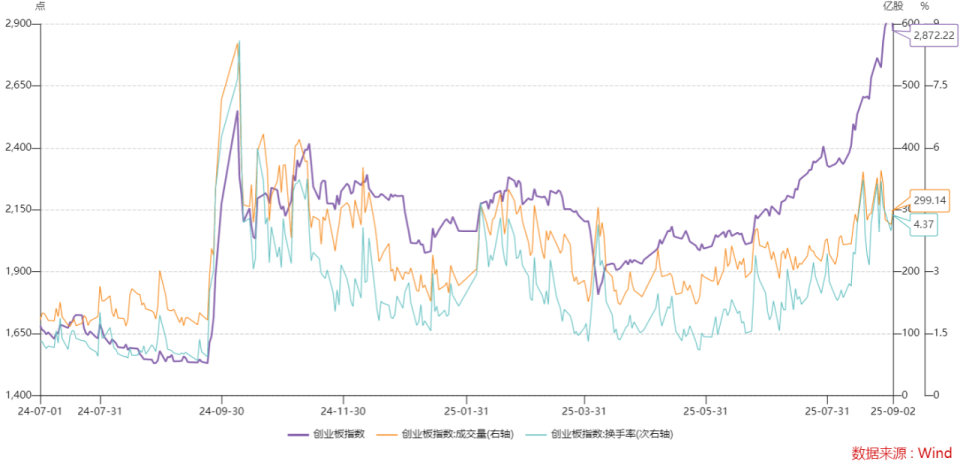Toggle the 创业板指数:换手率(次右轴) legend entry
Image resolution: width=960 pixels, height=461 pixels.
602,434
